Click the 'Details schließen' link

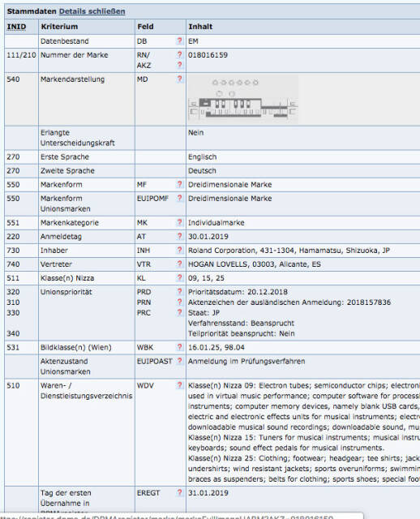[92, 11]
